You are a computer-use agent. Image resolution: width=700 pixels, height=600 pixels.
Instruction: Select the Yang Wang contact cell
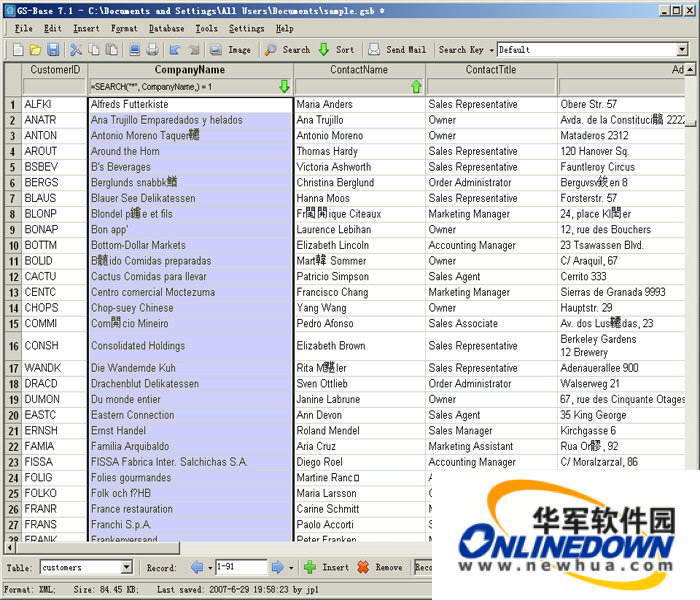[359, 308]
